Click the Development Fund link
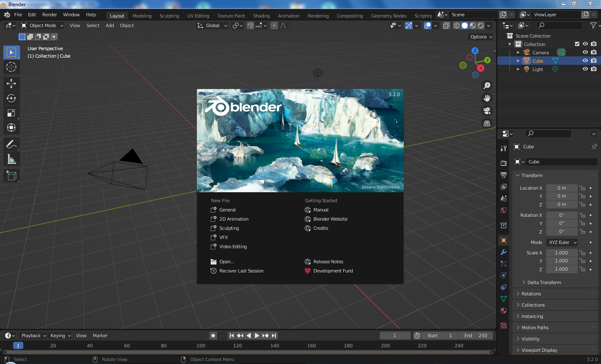This screenshot has width=601, height=364. [329, 271]
